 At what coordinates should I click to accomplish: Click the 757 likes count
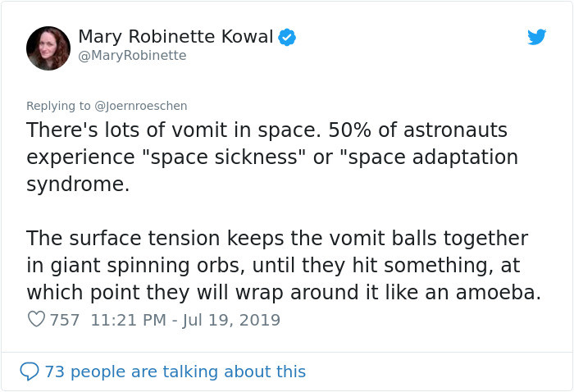click(x=65, y=320)
